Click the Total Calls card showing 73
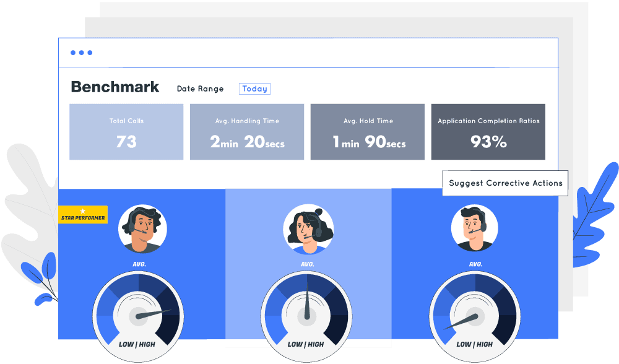This screenshot has width=619, height=364. coord(126,131)
